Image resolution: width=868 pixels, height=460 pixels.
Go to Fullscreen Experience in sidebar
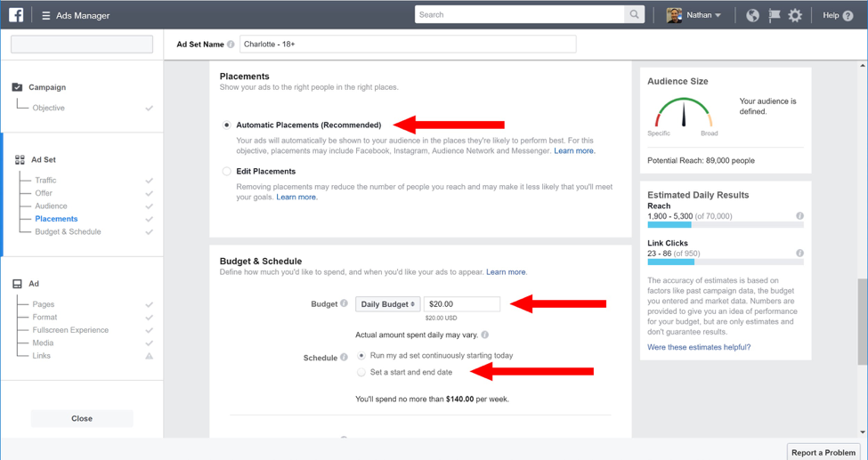tap(70, 330)
